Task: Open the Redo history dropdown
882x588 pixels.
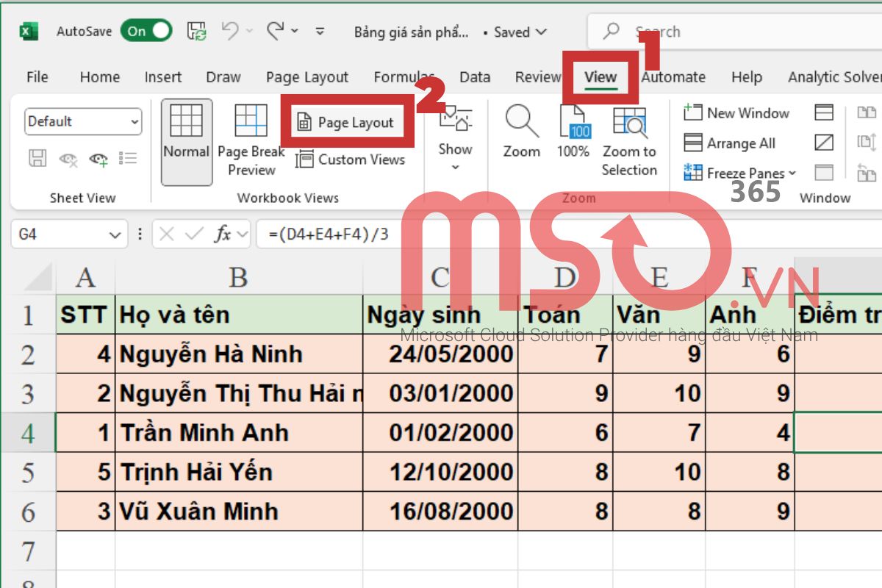Action: (295, 32)
